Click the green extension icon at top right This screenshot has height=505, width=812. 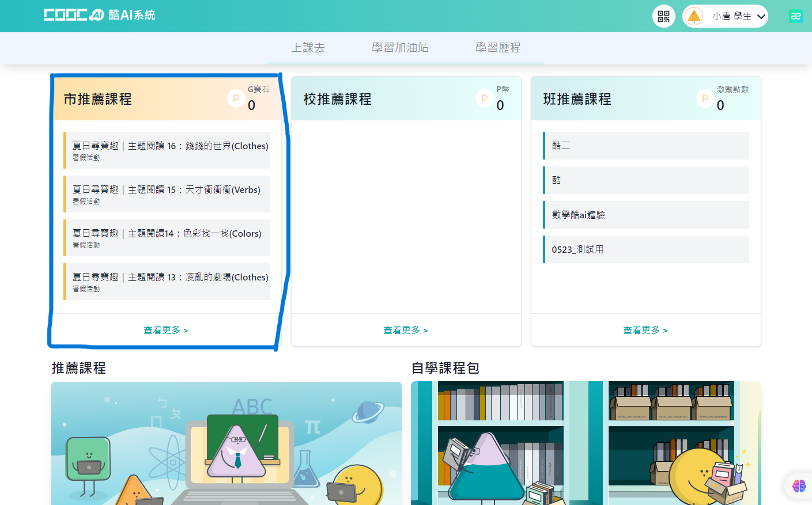[x=796, y=16]
